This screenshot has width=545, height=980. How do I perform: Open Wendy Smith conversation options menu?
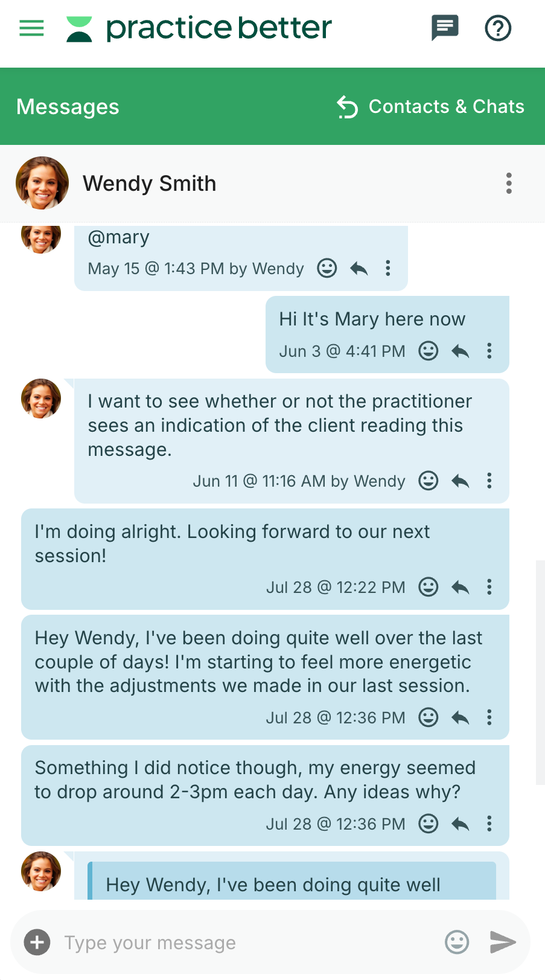click(509, 183)
